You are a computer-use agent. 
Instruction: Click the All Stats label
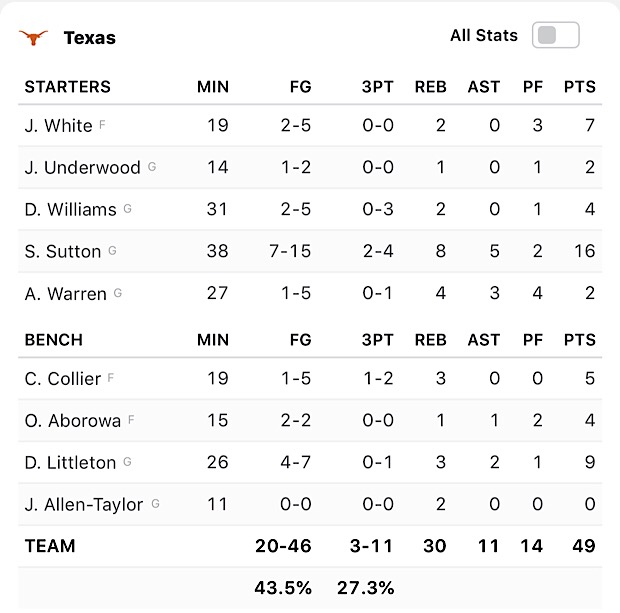tap(484, 35)
